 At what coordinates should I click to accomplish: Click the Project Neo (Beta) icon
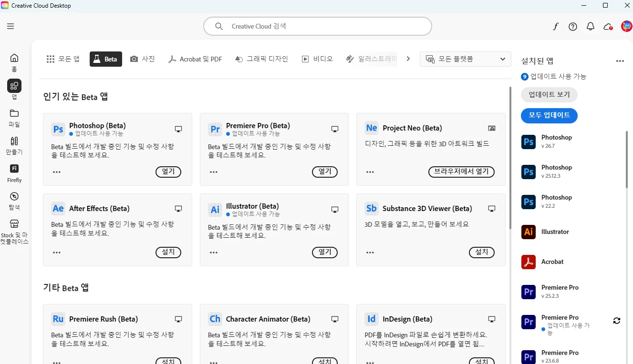coord(372,128)
